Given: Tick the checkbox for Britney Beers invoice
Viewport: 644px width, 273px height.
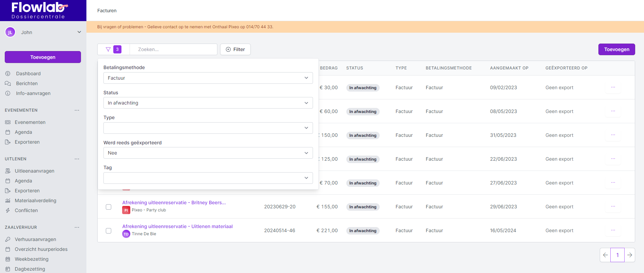Looking at the screenshot, I should pos(109,207).
